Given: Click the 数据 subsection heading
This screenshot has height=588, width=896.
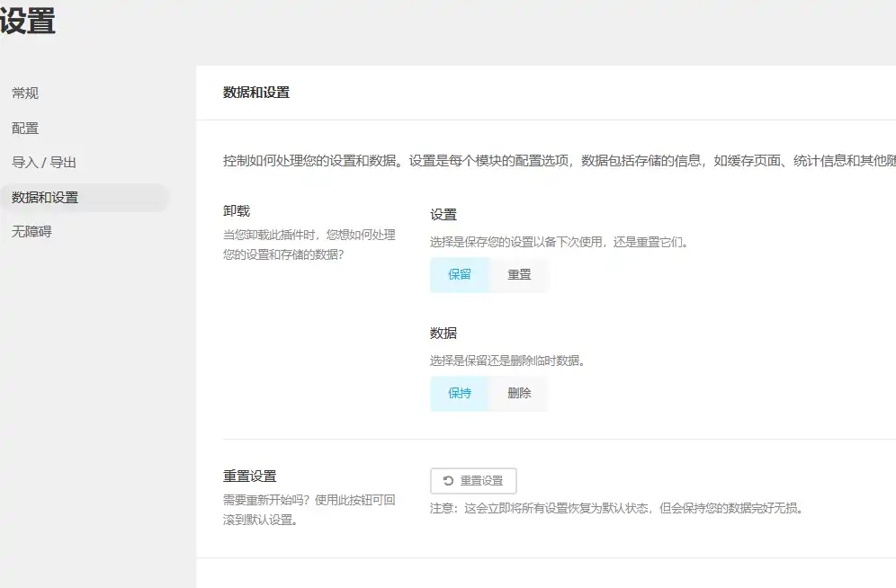Looking at the screenshot, I should click(438, 332).
